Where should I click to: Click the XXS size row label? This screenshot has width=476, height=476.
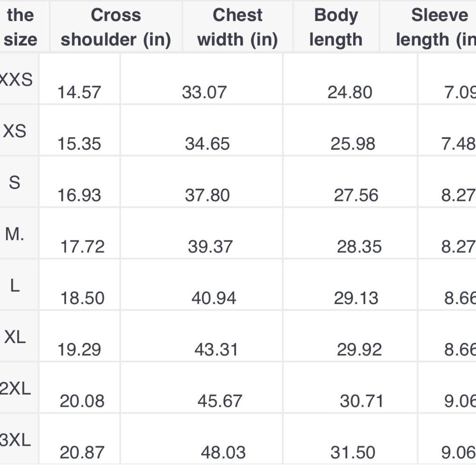tap(16, 79)
